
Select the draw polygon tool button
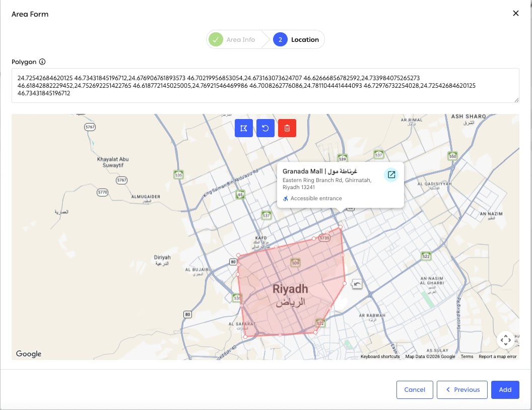tap(244, 128)
